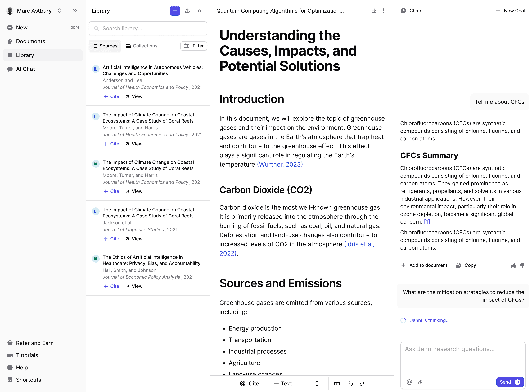Expand sidebar using double right chevron

75,11
